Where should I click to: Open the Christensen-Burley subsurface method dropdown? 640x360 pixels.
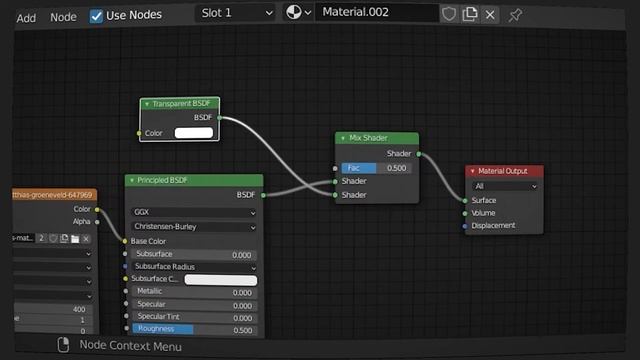pyautogui.click(x=194, y=227)
